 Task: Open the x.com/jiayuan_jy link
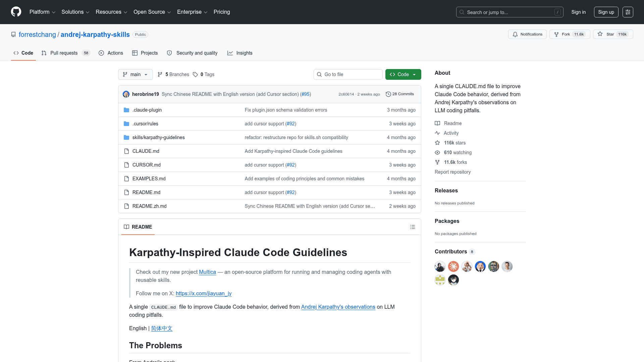[204, 293]
